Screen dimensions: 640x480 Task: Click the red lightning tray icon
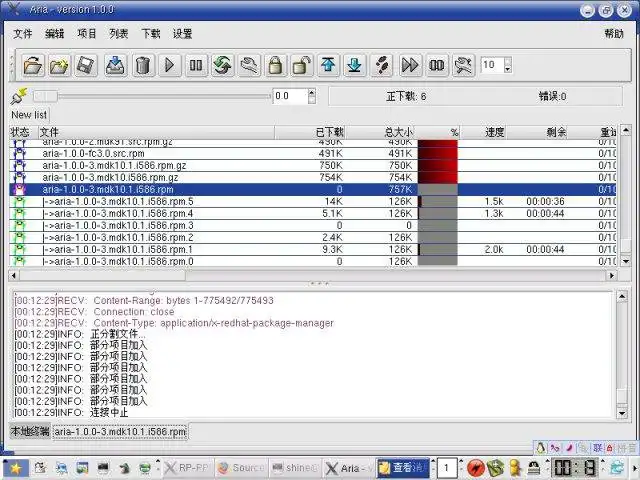click(x=476, y=468)
